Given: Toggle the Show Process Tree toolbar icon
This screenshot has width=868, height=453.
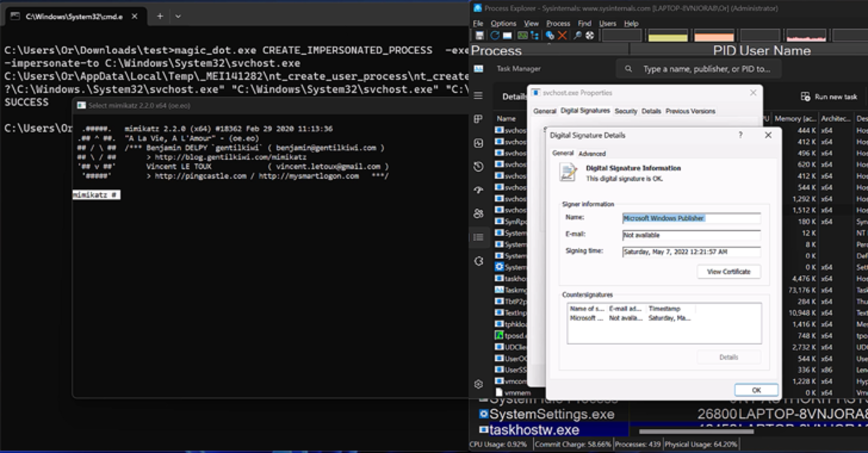Looking at the screenshot, I should pos(535,36).
